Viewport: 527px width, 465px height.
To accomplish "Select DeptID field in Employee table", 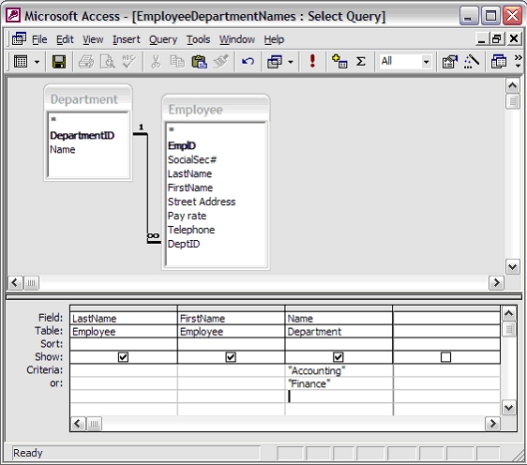I will [x=184, y=244].
